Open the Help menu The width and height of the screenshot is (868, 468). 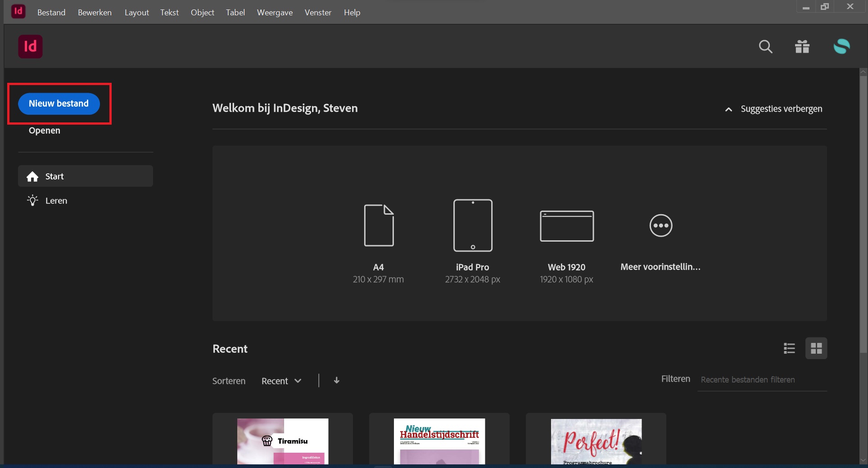352,12
